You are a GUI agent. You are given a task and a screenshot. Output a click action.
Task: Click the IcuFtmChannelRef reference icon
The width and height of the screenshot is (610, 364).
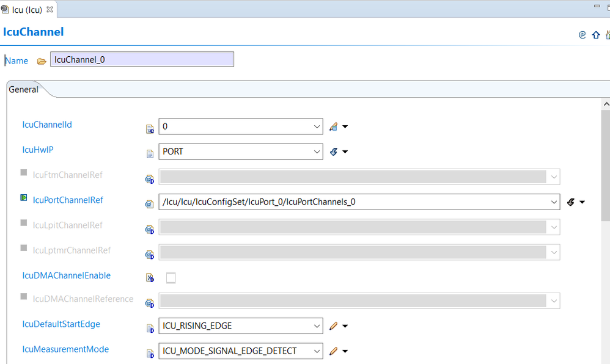(x=150, y=179)
